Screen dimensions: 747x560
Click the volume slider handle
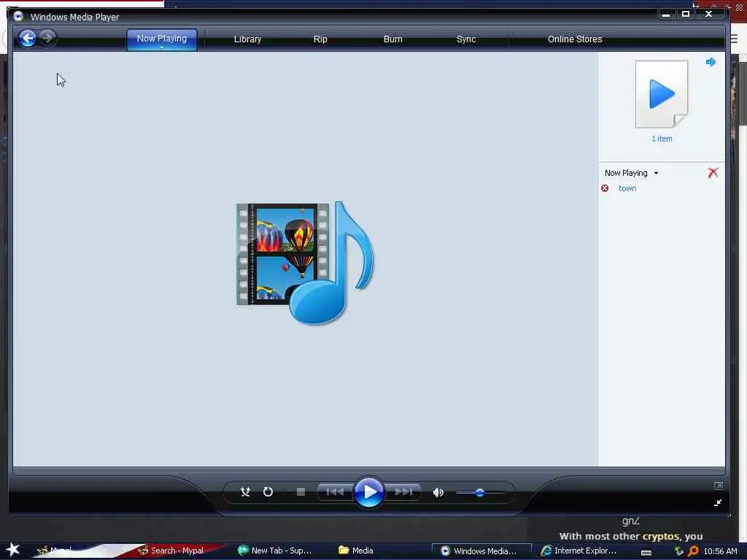point(480,492)
